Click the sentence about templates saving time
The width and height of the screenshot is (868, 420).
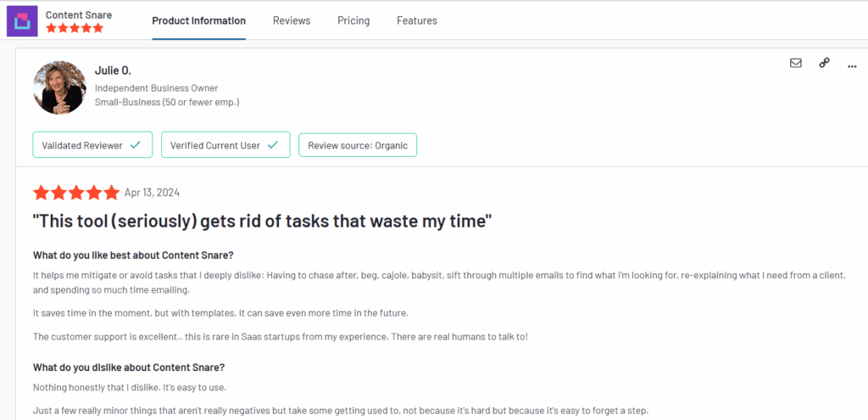[221, 313]
